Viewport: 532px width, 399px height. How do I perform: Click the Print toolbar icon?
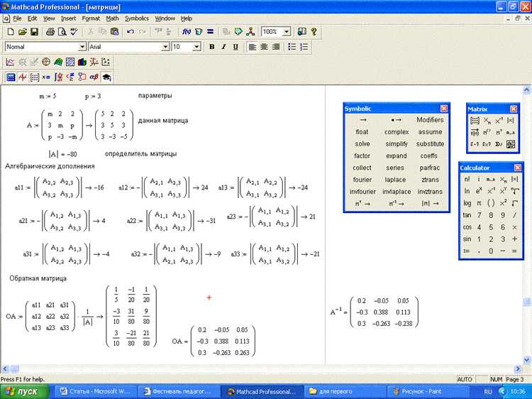pyautogui.click(x=49, y=32)
